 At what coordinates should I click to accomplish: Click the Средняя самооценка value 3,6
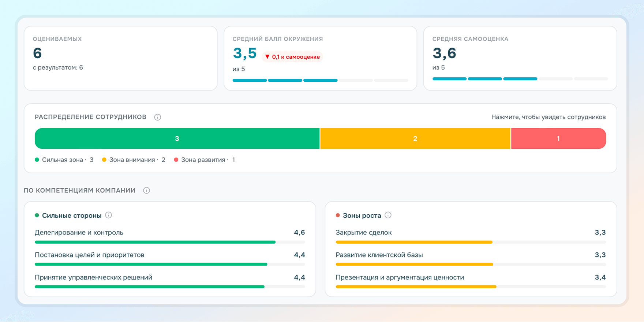click(444, 53)
